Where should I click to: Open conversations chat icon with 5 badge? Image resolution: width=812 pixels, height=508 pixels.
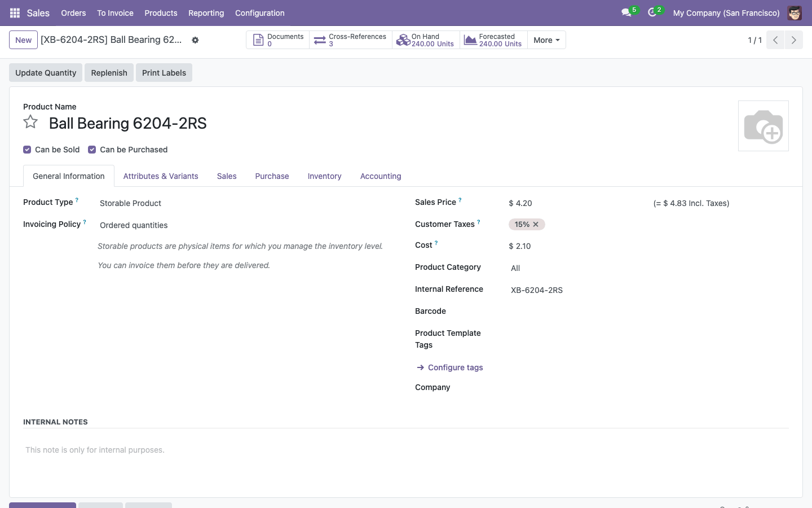[626, 12]
